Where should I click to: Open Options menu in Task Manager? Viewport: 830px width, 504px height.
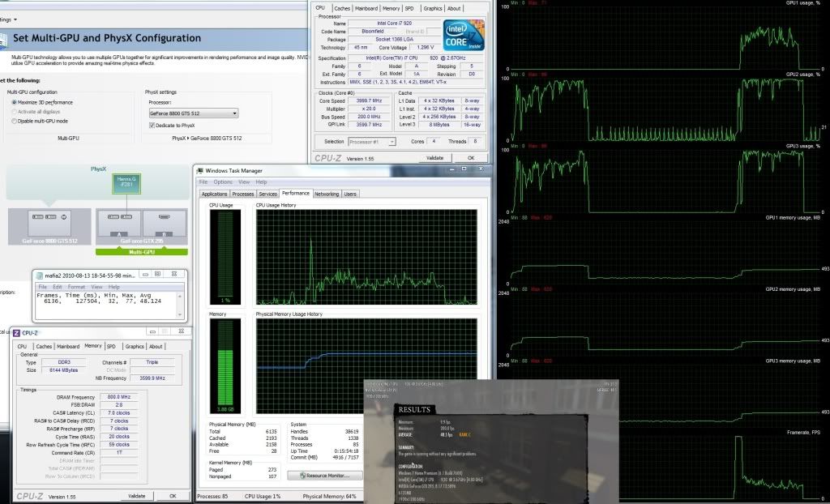click(x=223, y=182)
